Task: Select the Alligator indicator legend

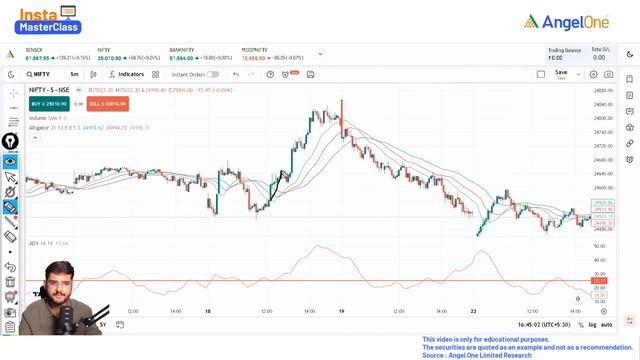Action: 89,128
